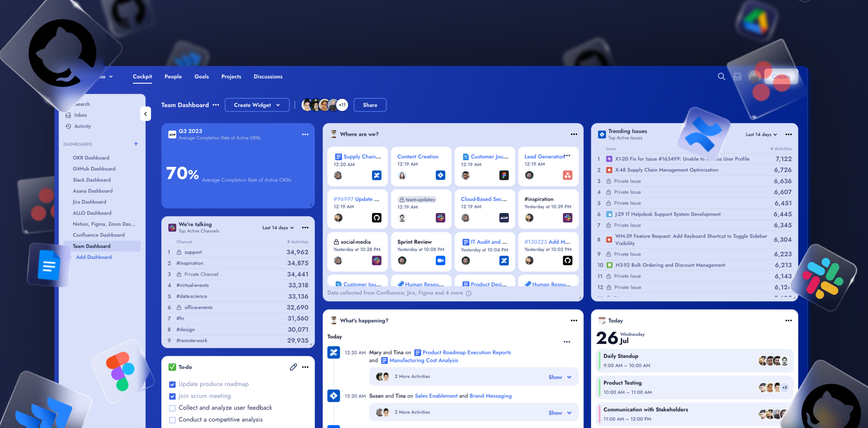Click the Add Dashboard link in the sidebar
This screenshot has width=868, height=428.
[x=93, y=257]
